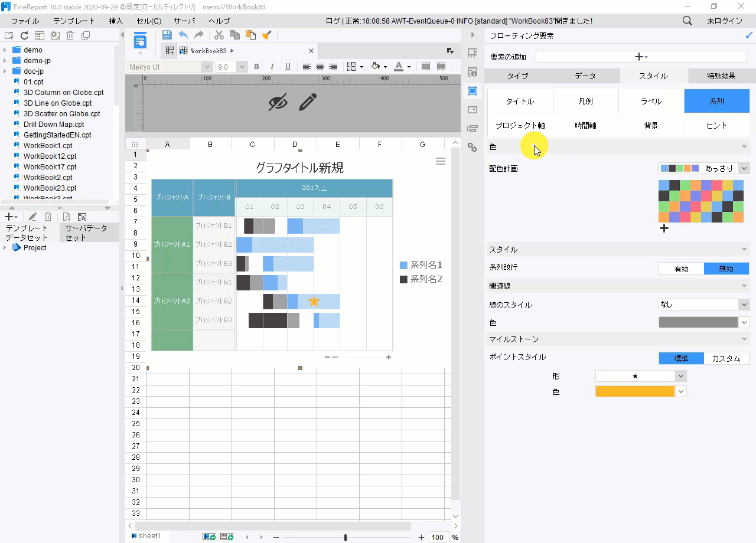Delete the selected template file via trash icon
The width and height of the screenshot is (756, 543).
[70, 36]
